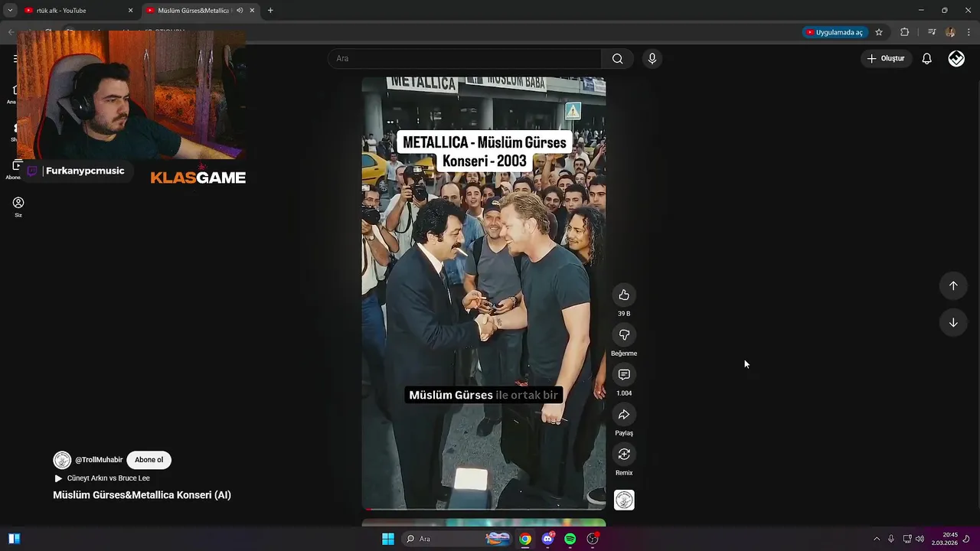Open @TrollMuhabir channel link
The width and height of the screenshot is (980, 551).
[99, 460]
